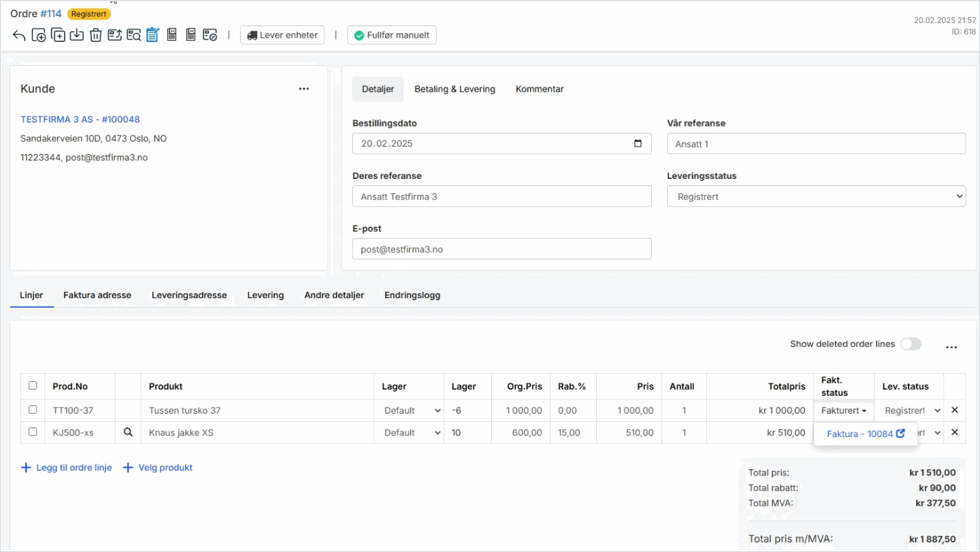Click the Deres referanse input field
980x552 pixels.
point(501,197)
